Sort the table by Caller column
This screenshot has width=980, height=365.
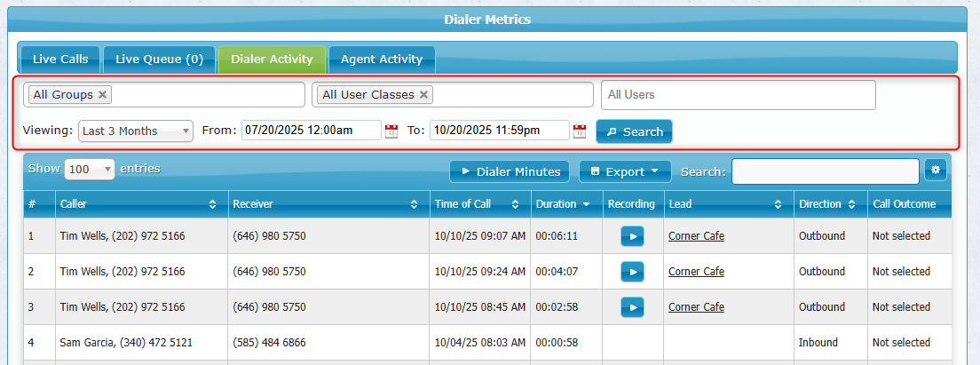(140, 204)
